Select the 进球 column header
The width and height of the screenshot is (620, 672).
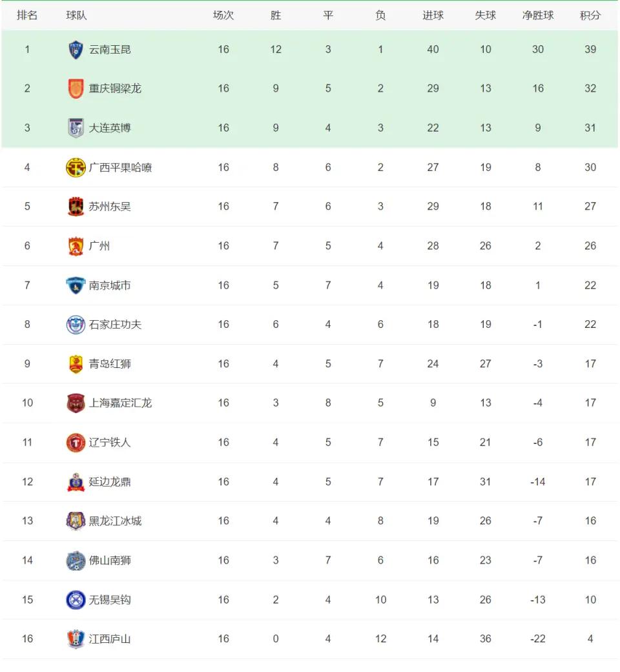[433, 15]
